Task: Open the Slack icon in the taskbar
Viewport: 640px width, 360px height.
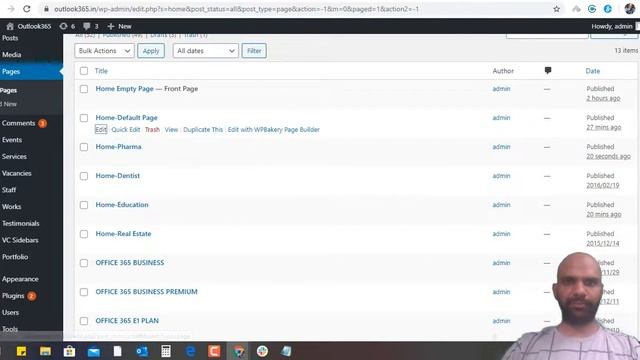Action: pos(262,351)
